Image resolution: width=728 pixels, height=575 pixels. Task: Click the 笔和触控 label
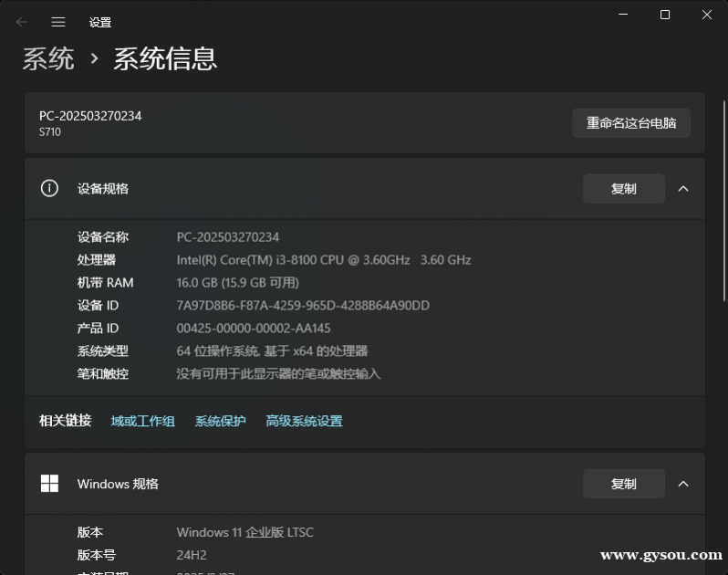pos(103,374)
